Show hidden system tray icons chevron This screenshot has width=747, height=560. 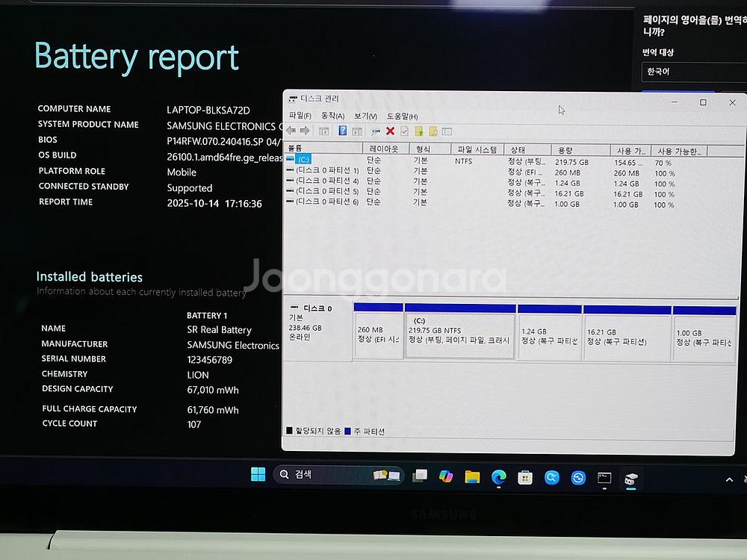tap(729, 479)
